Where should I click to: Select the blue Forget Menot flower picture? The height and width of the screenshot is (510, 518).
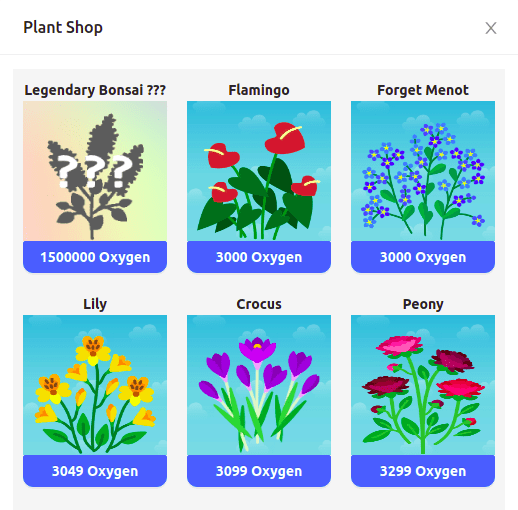pos(423,171)
